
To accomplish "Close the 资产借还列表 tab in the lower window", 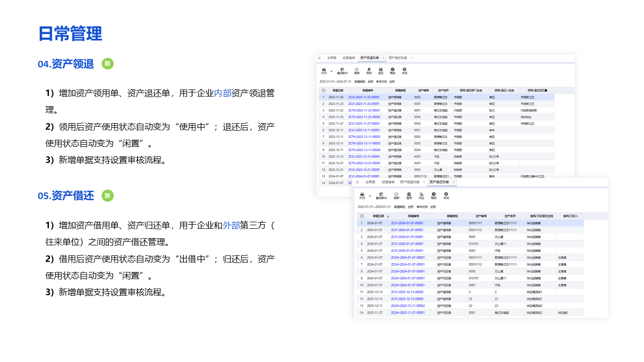I will point(453,182).
